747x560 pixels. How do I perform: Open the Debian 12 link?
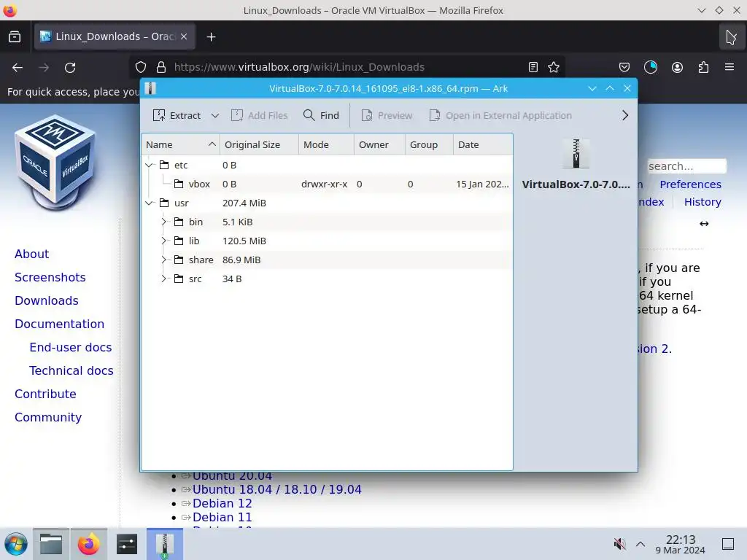(222, 503)
